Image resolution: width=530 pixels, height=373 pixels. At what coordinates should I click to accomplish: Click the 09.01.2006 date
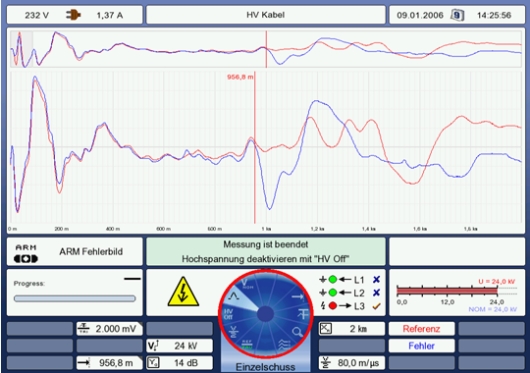(420, 15)
